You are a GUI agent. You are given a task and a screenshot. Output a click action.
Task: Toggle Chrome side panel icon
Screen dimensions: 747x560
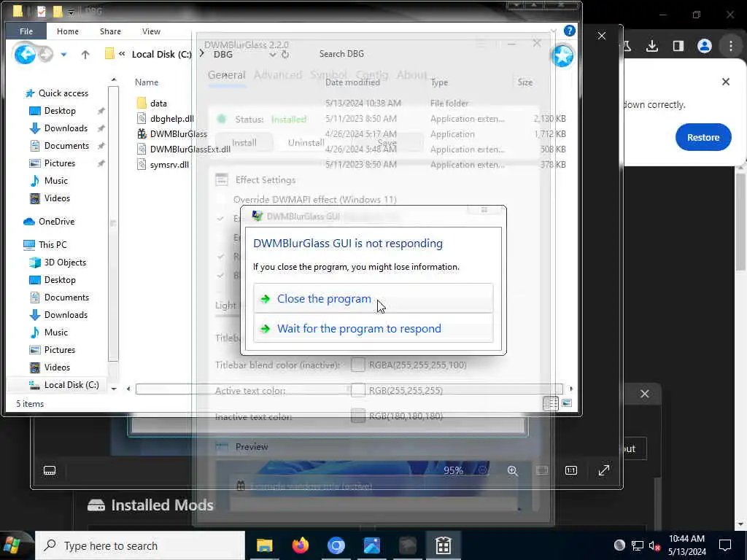pyautogui.click(x=678, y=46)
